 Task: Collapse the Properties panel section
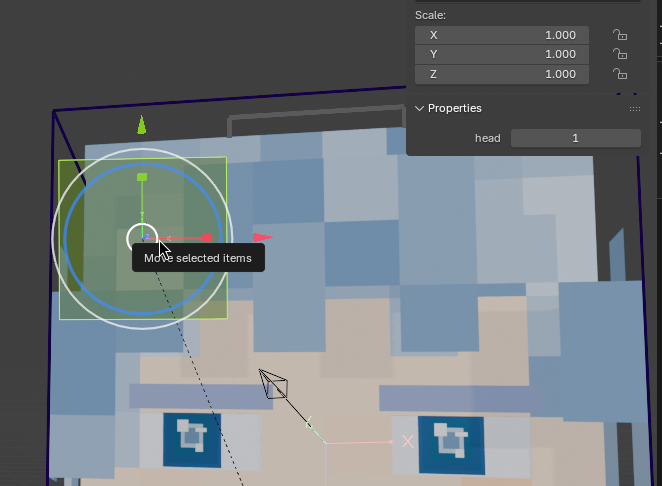[419, 109]
